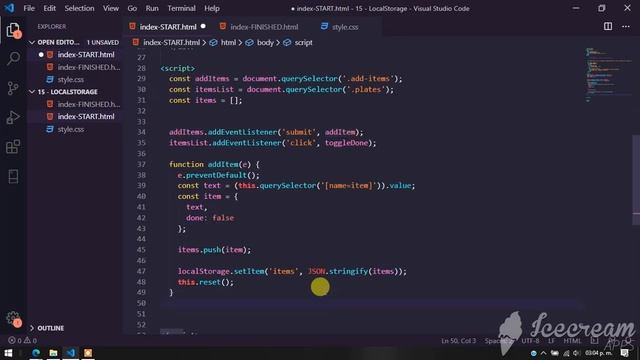Open the bookmark-shaped activity bar icon below Extensions
Image resolution: width=640 pixels, height=360 pixels.
click(13, 176)
